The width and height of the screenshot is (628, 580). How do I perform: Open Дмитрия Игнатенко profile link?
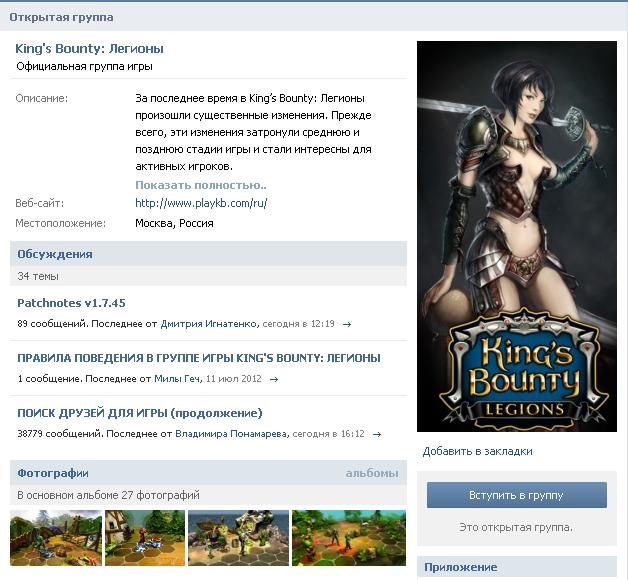pyautogui.click(x=209, y=324)
